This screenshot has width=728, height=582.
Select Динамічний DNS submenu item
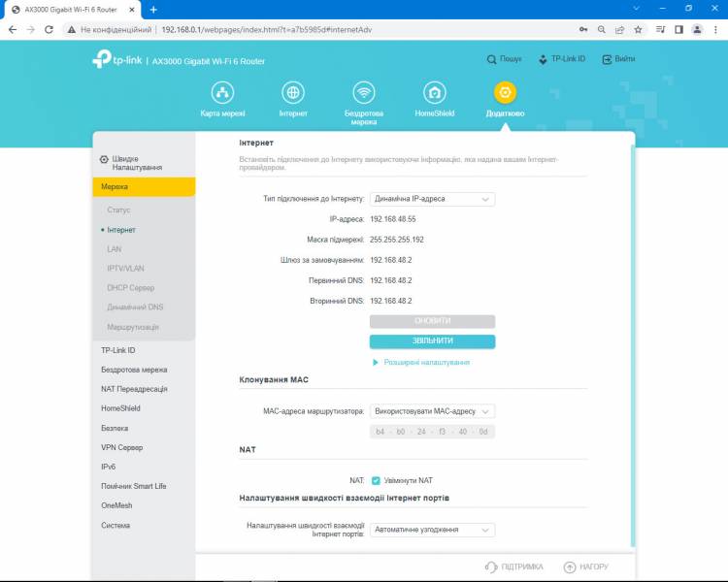pos(135,307)
